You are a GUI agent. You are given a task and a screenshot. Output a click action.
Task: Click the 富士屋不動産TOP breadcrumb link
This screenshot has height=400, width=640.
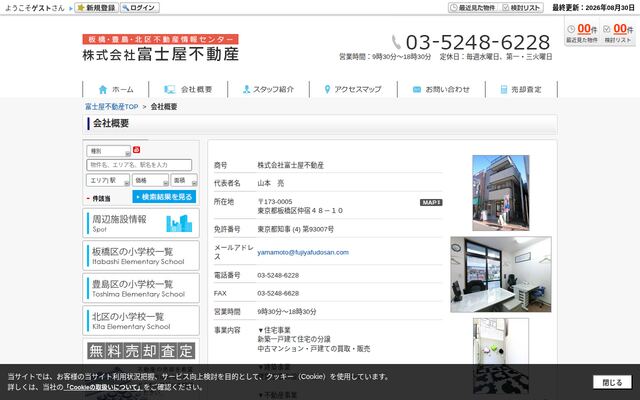111,107
